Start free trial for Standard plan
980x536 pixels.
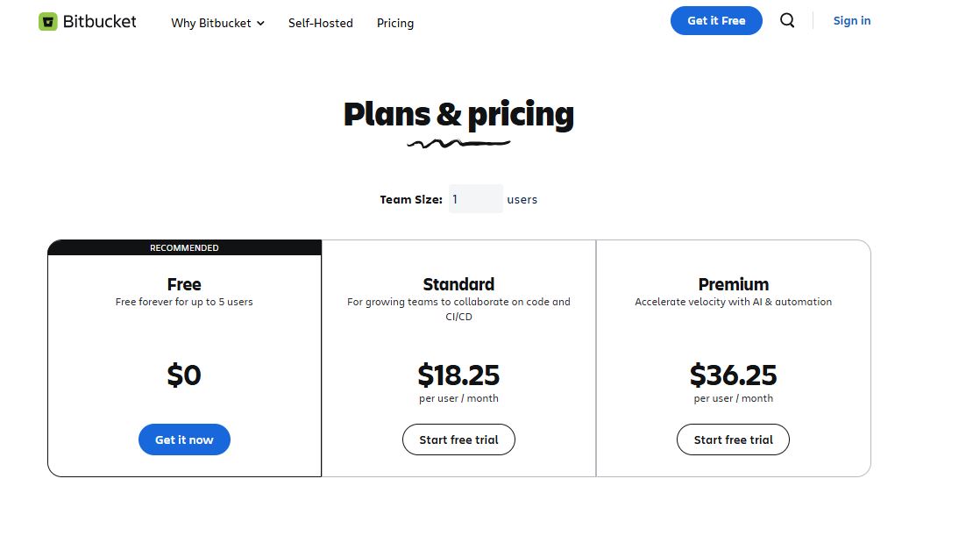pos(458,440)
